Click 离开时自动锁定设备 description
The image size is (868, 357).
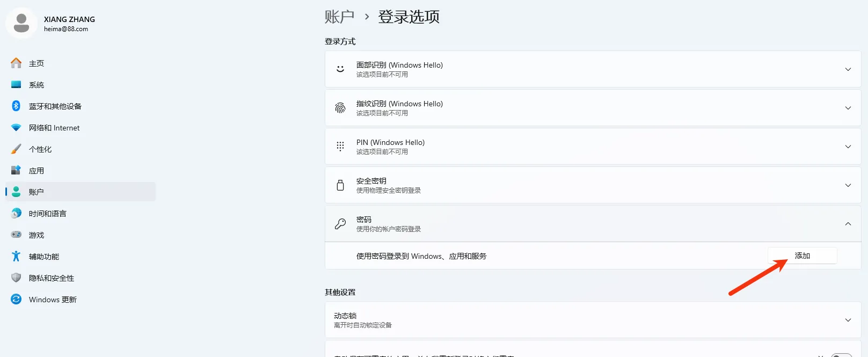363,325
